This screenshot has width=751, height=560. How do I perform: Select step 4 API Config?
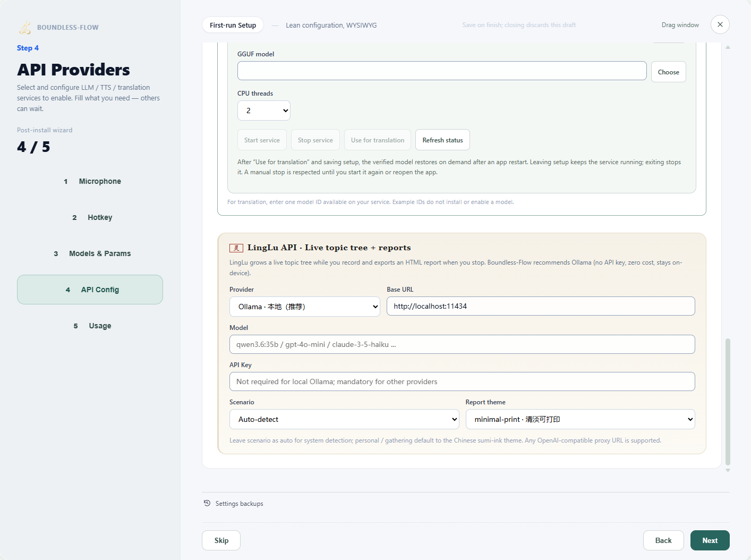tap(90, 290)
